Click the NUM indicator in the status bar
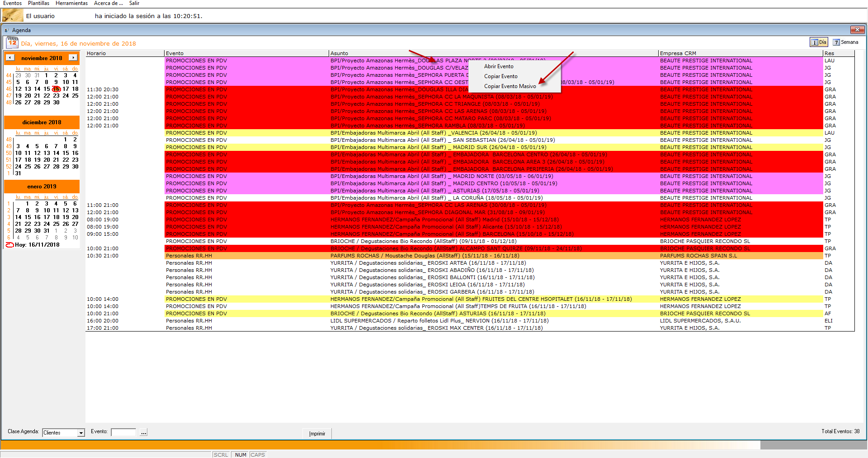 [241, 455]
